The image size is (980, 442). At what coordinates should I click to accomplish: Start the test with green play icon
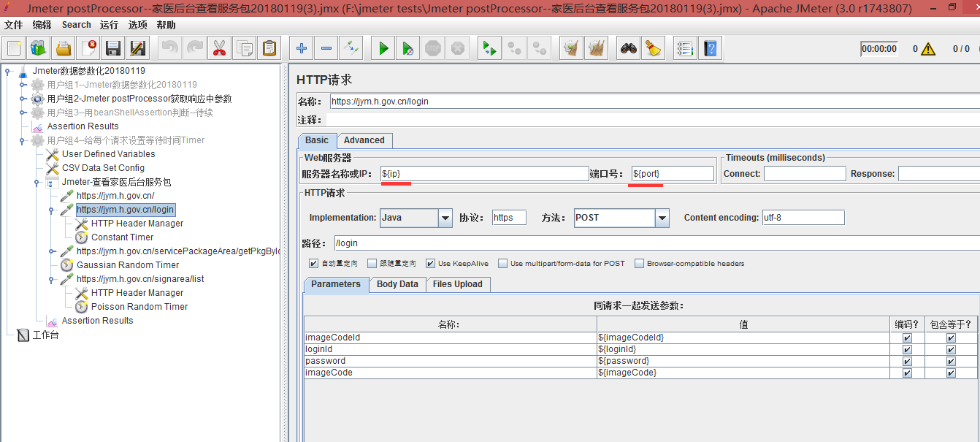tap(383, 49)
